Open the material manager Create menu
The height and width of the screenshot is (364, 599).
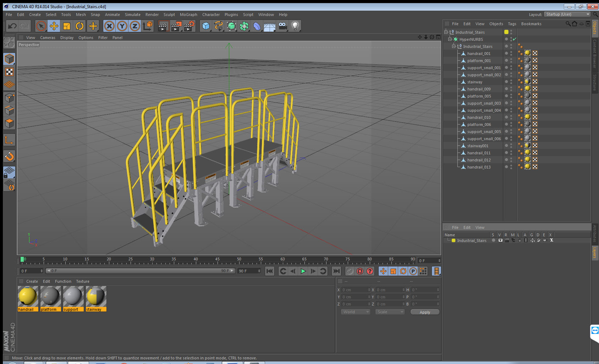32,281
